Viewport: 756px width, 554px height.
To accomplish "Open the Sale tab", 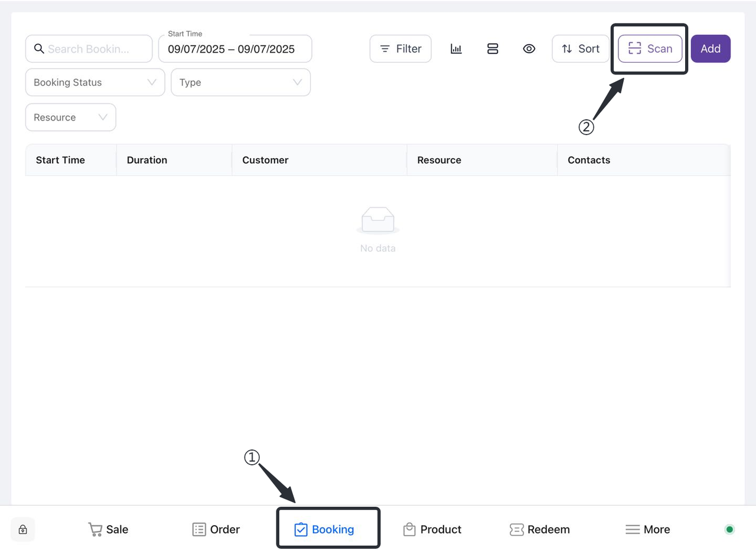I will (x=108, y=530).
